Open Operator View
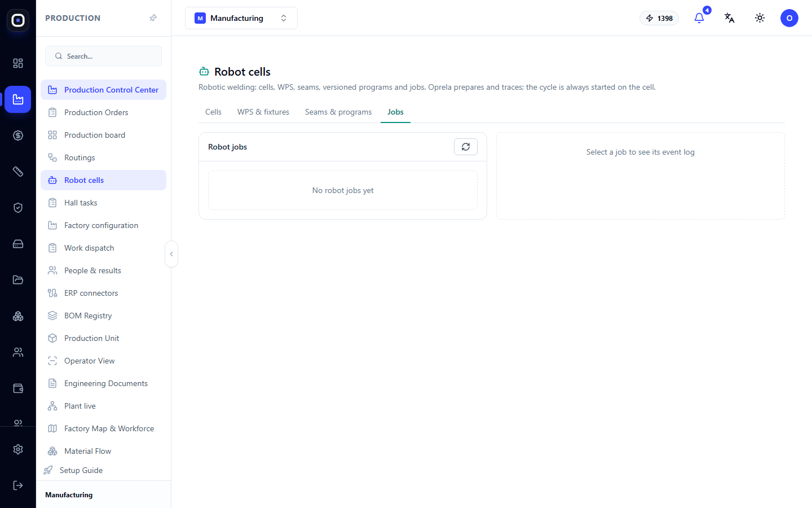Image resolution: width=812 pixels, height=508 pixels. coord(103,361)
